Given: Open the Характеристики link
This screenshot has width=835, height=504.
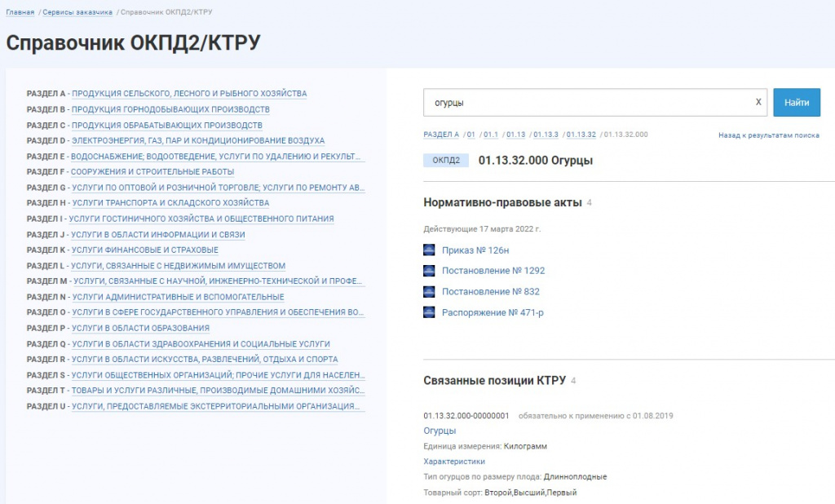Looking at the screenshot, I should pos(454,462).
